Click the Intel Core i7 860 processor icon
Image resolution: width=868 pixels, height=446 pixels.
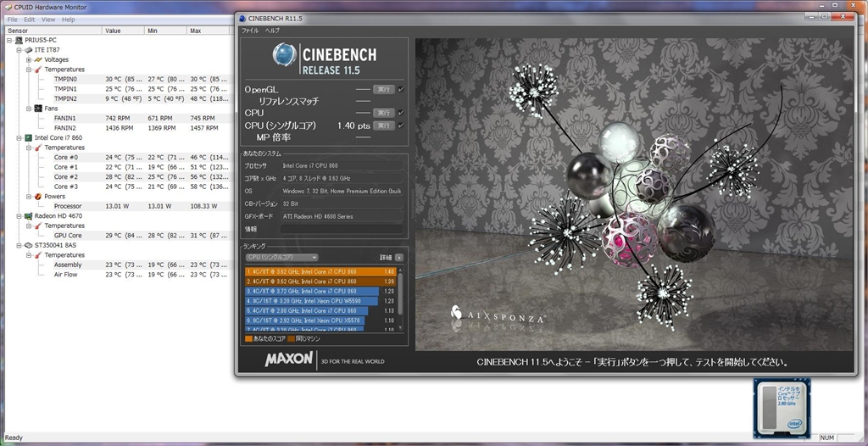[x=28, y=137]
